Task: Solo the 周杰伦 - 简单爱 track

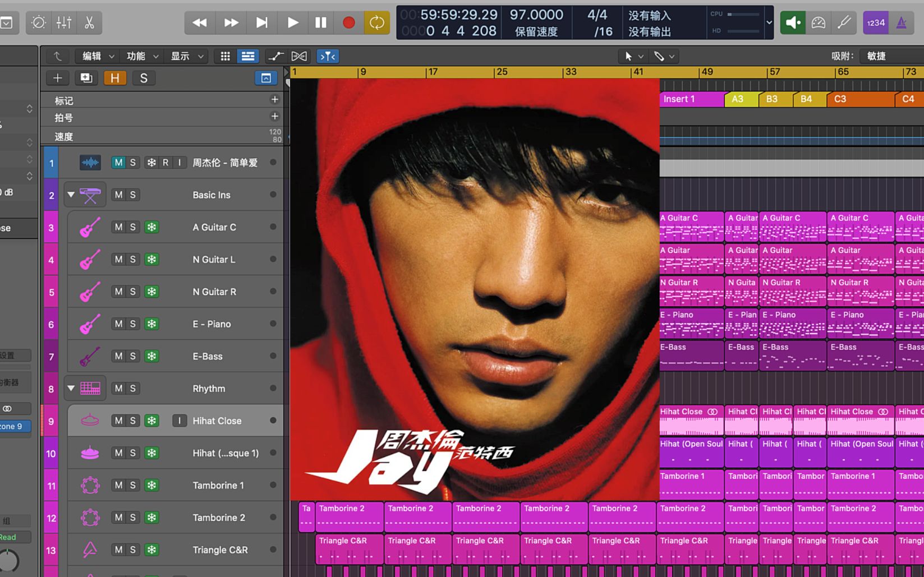Action: pos(133,163)
